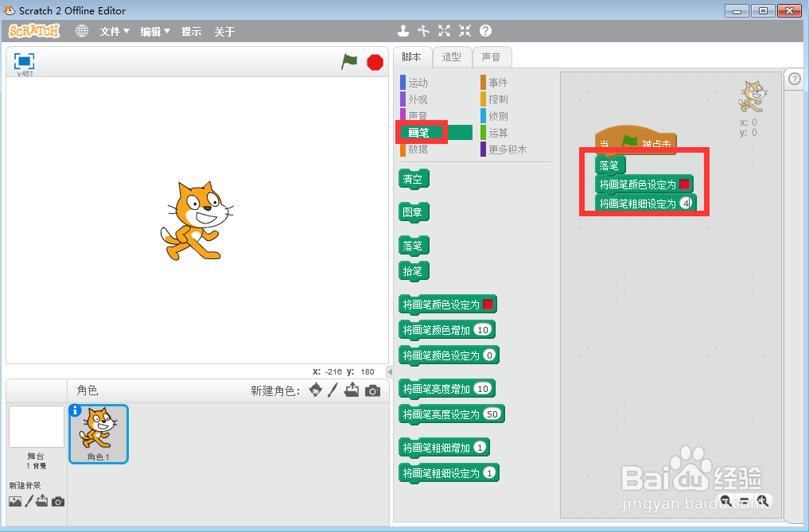Open the 提示 menu
Image resolution: width=809 pixels, height=532 pixels.
pyautogui.click(x=191, y=31)
